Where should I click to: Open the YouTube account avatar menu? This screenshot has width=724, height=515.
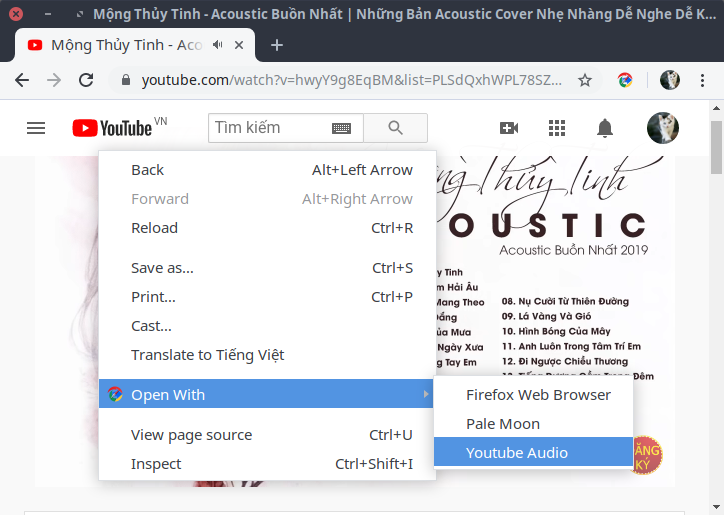click(x=663, y=128)
